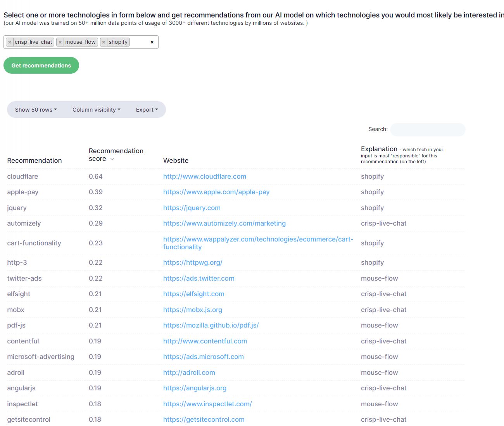504x426 pixels.
Task: Open the mobx.js.org link
Action: coord(193,310)
